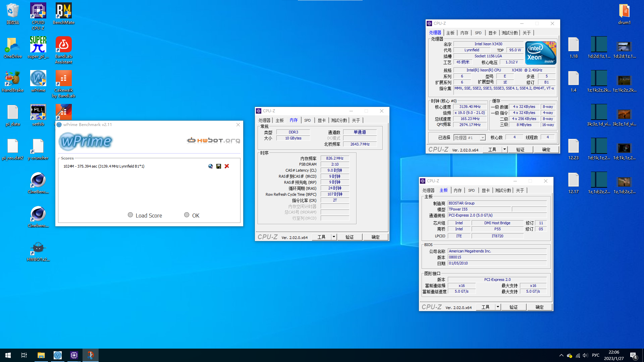The image size is (644, 362).
Task: Open CPU-Z app from taskbar
Action: point(74,355)
